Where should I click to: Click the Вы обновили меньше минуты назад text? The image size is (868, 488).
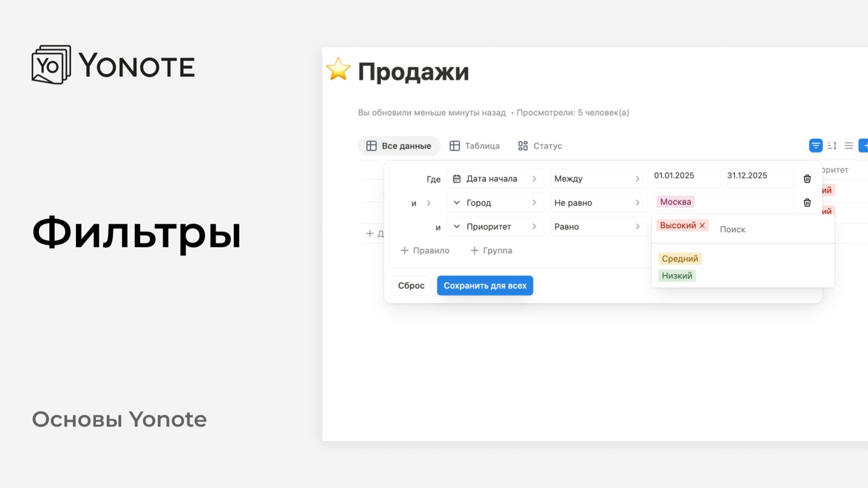432,113
